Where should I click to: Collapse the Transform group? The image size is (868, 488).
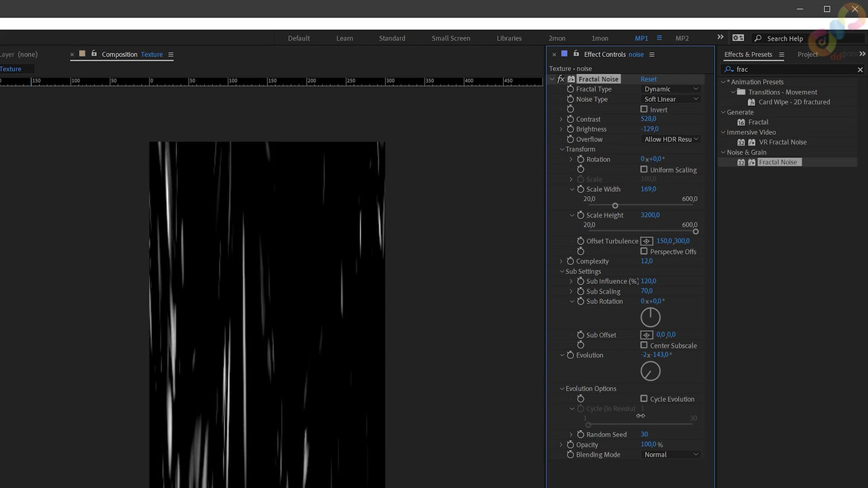click(x=562, y=149)
